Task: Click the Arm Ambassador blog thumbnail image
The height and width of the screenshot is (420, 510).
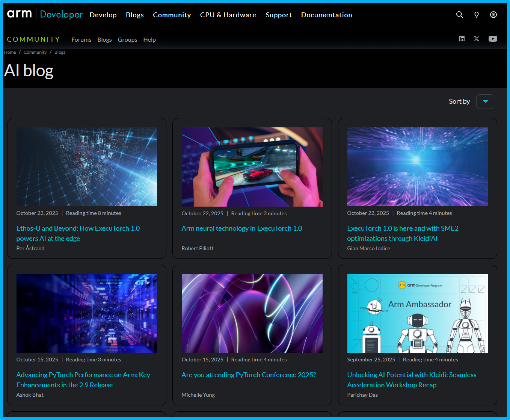Action: click(x=417, y=314)
